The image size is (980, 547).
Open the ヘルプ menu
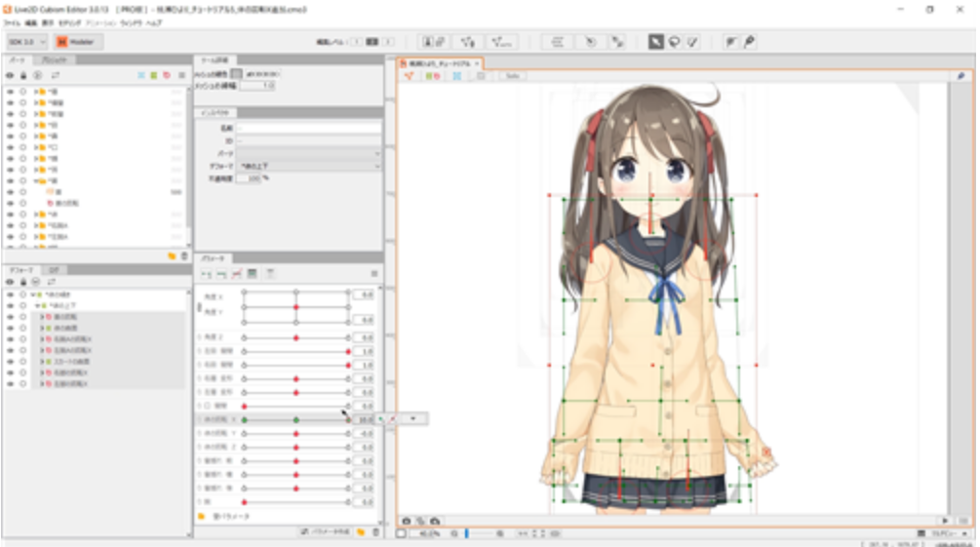(154, 23)
